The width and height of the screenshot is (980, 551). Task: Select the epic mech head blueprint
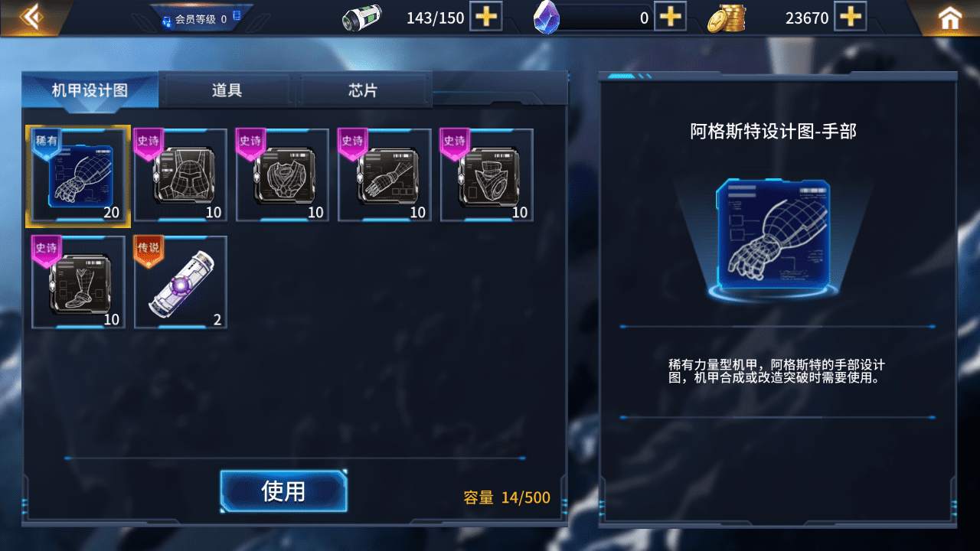coord(181,175)
